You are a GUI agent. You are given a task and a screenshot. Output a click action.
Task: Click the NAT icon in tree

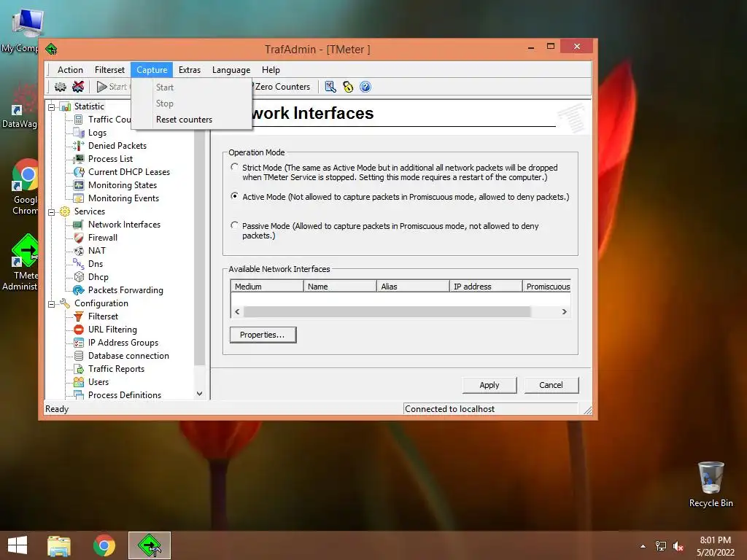click(79, 251)
